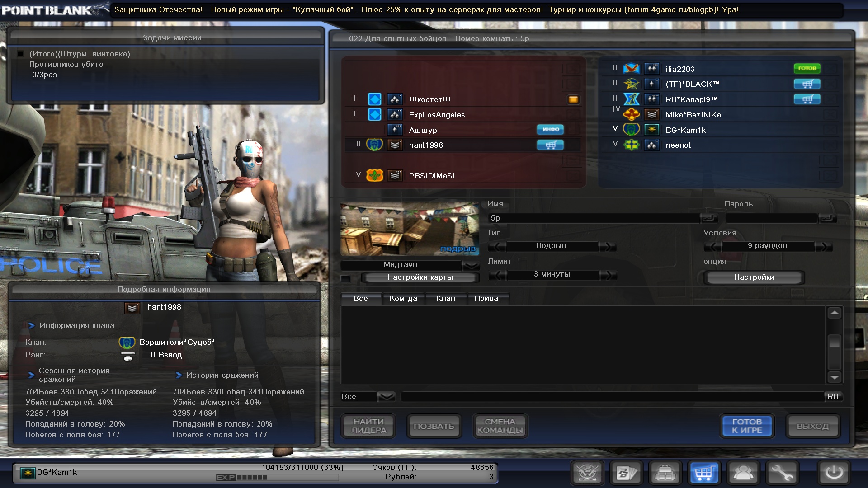This screenshot has width=868, height=488.
Task: Click the rank icon of BG*Kam1k in player list
Action: [x=651, y=130]
